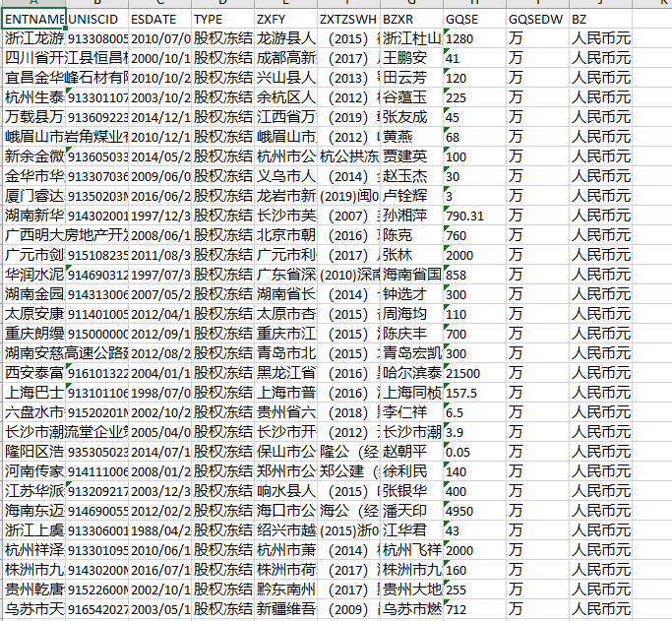Select the 赵朝平 cell

coord(412,452)
